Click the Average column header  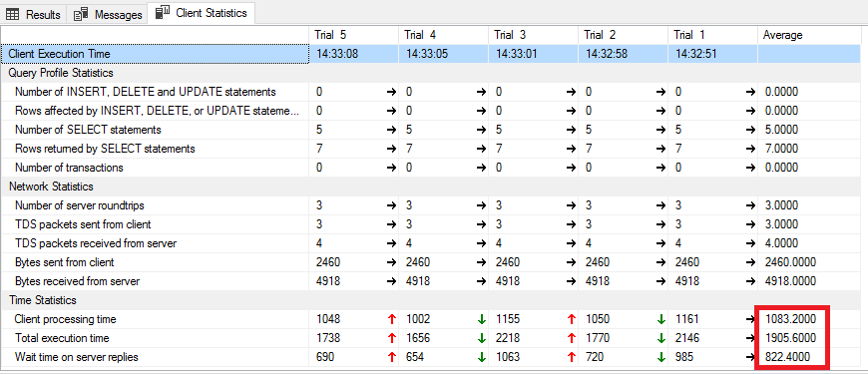[783, 35]
